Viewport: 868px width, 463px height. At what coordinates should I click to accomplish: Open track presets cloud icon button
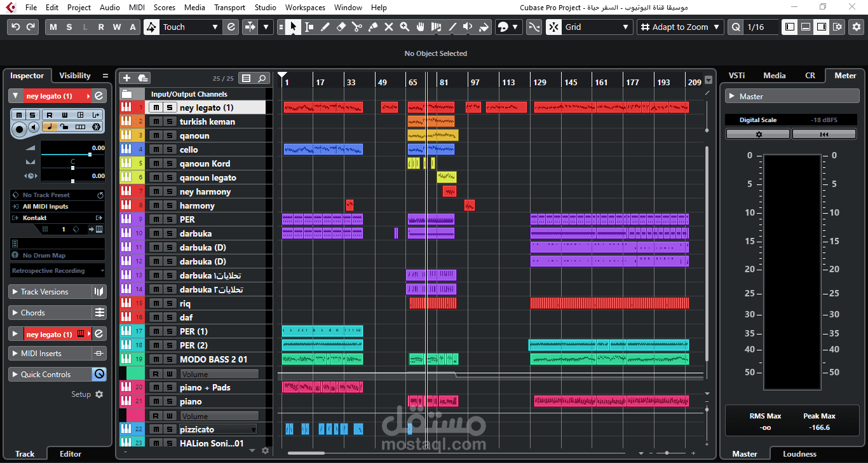[142, 78]
